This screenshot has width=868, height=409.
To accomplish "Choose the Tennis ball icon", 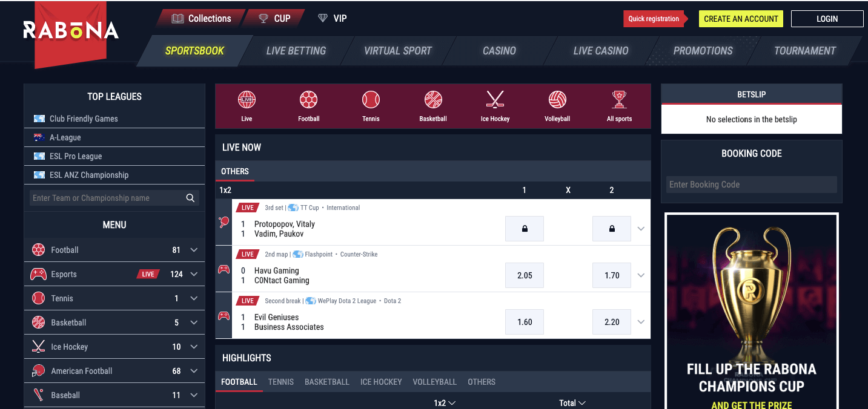I will (371, 100).
